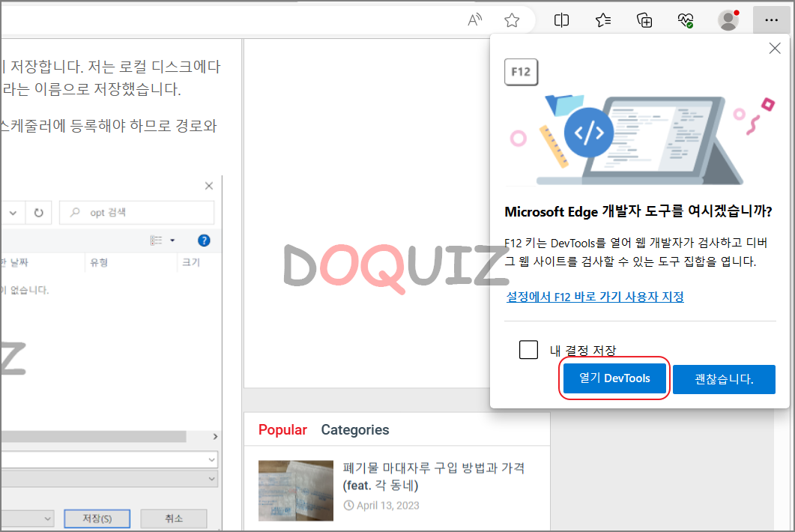Open 폐기물 마대자루 구입 방법과 가격 article link
The width and height of the screenshot is (795, 532).
(434, 477)
